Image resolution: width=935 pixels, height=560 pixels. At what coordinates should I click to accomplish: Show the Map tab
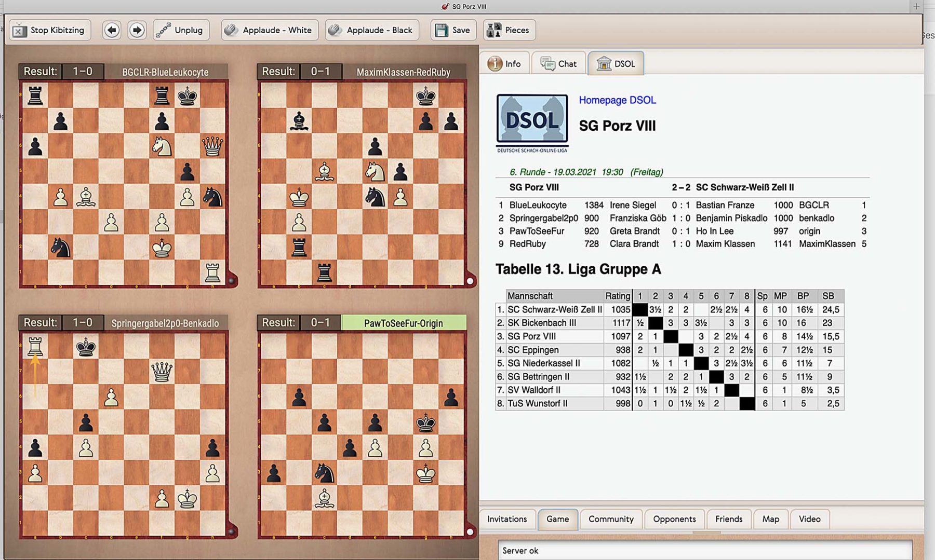point(770,519)
